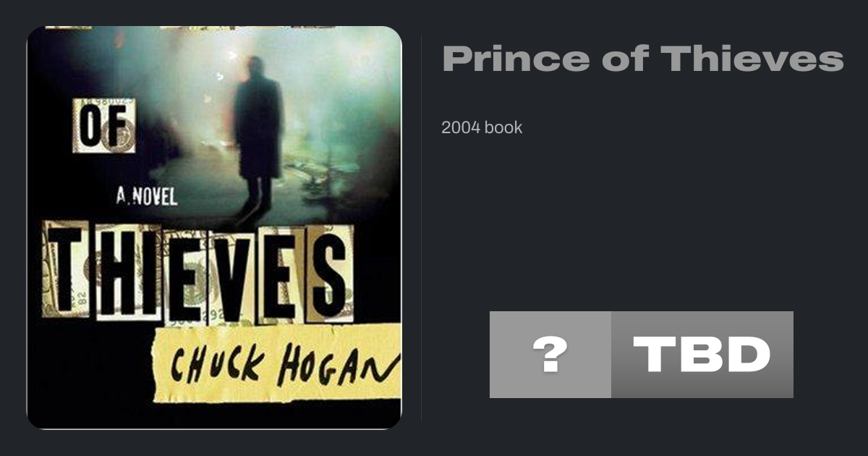Click the '2004 book' subtitle text
868x456 pixels.
click(x=482, y=127)
